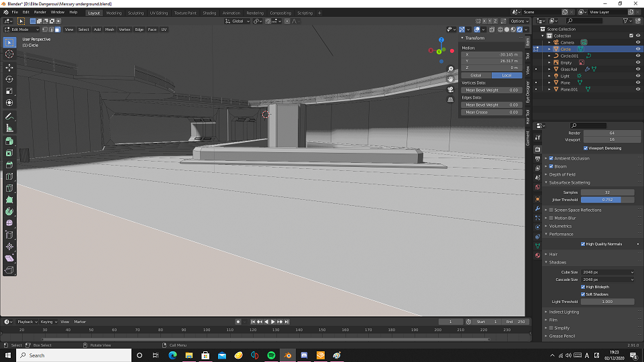Adjust the Jitter Threshold slider

click(608, 200)
